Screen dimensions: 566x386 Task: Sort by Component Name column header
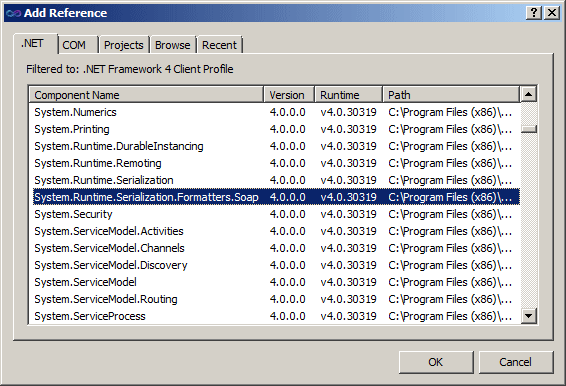pyautogui.click(x=146, y=95)
